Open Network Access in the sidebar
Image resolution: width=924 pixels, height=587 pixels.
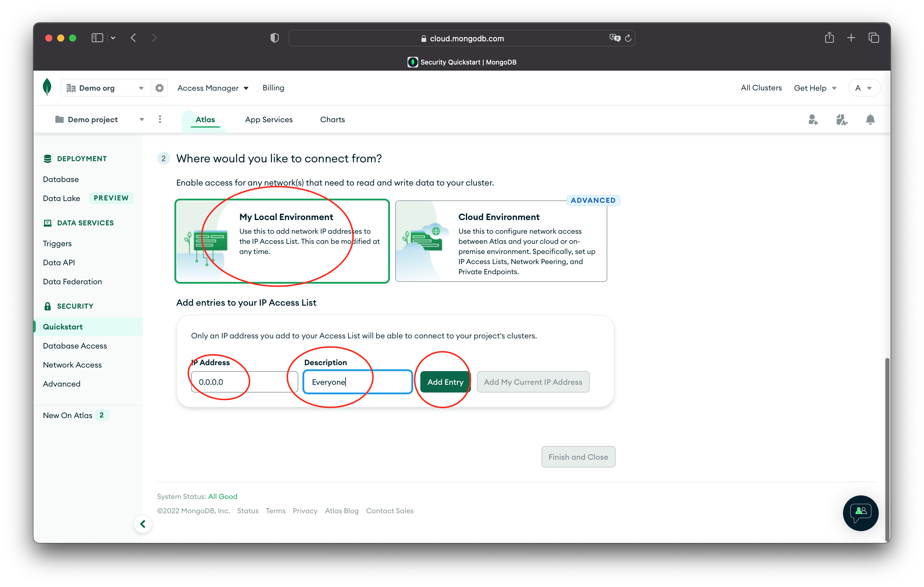pyautogui.click(x=72, y=365)
